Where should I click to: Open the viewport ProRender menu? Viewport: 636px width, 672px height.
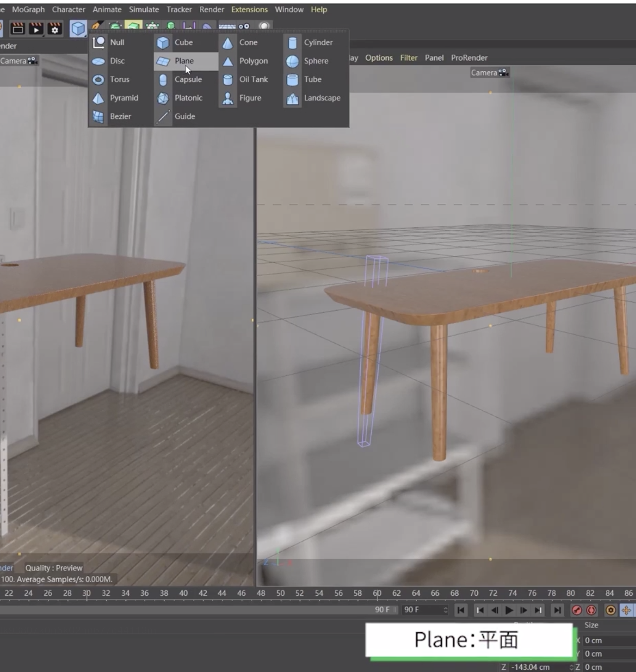[x=469, y=58]
